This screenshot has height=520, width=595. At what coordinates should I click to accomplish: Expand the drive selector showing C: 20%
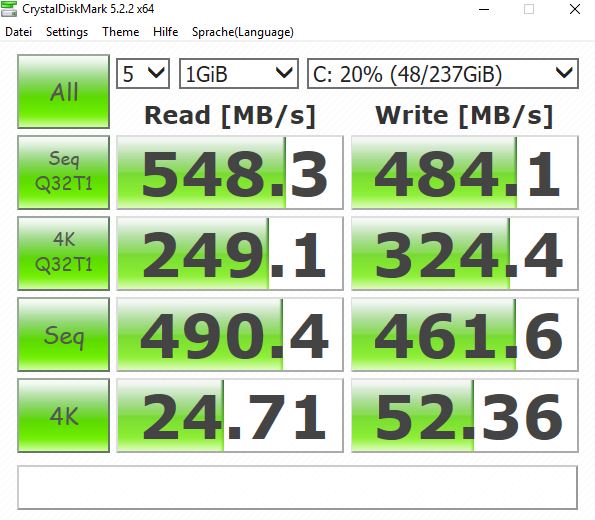(x=442, y=73)
